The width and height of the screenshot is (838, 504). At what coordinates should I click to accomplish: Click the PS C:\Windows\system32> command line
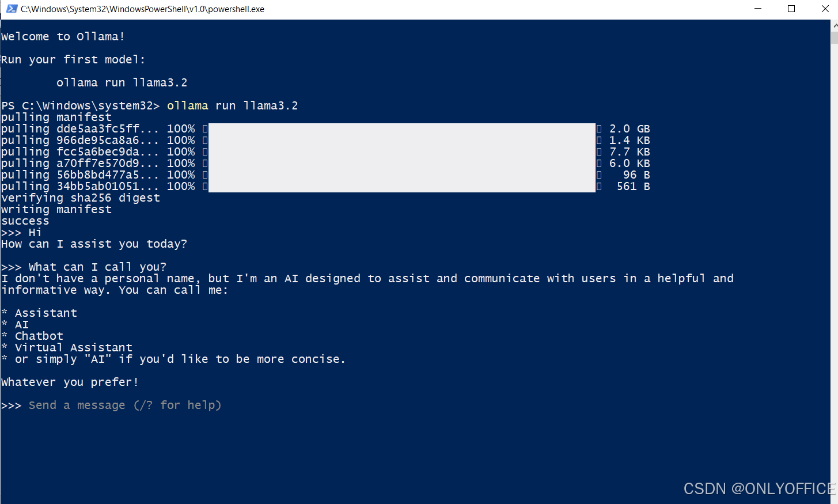pos(150,105)
